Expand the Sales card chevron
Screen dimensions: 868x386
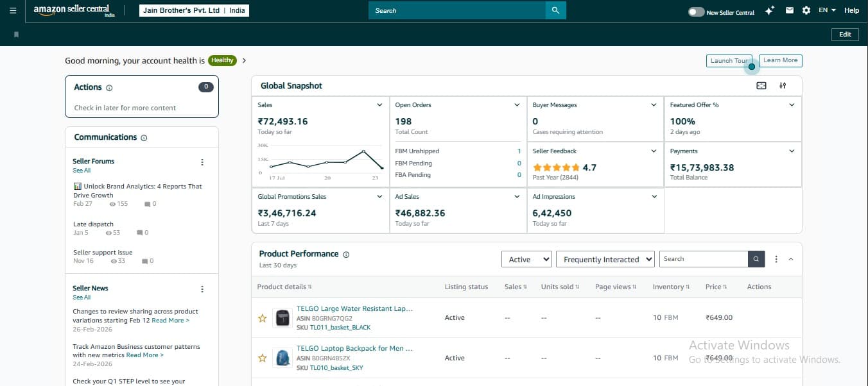click(379, 105)
